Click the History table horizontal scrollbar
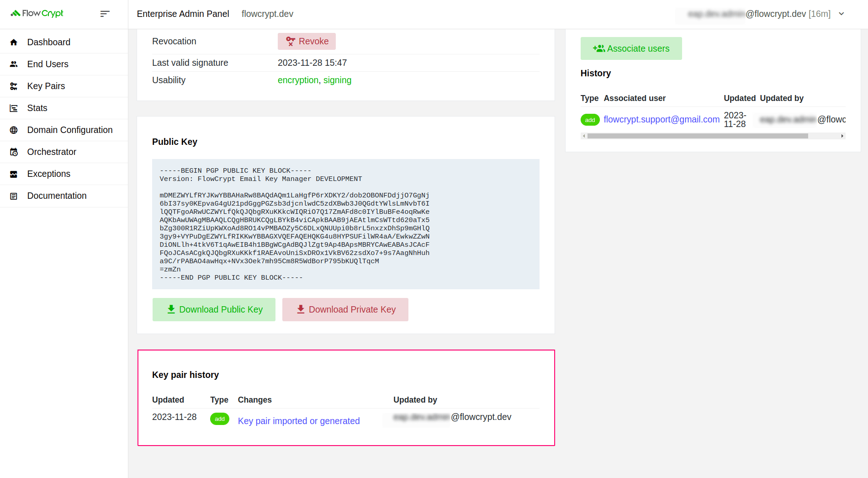This screenshot has height=478, width=868. pos(698,136)
